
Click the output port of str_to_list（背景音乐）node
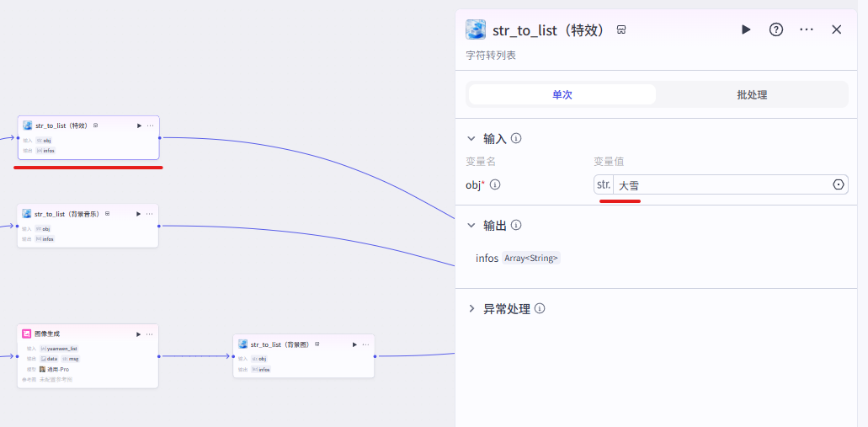click(x=158, y=226)
